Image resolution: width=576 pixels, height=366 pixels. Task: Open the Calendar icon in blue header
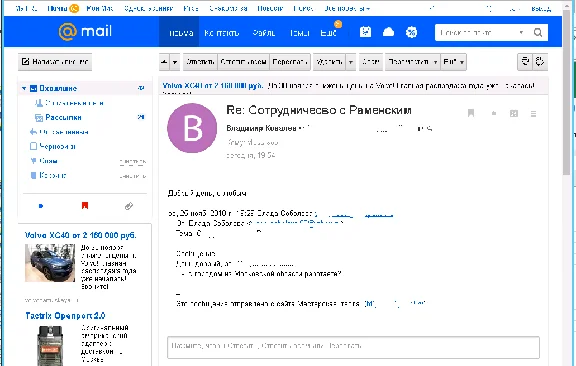365,32
